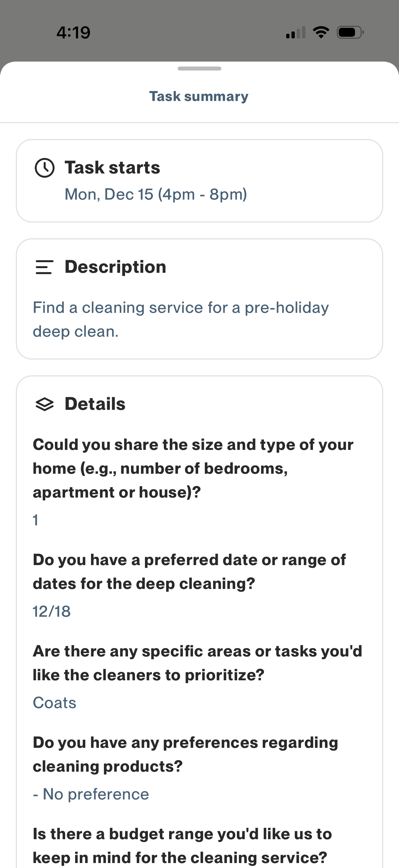Tap the pre-holiday deep clean description text
Viewport: 399px width, 868px height.
tap(181, 319)
